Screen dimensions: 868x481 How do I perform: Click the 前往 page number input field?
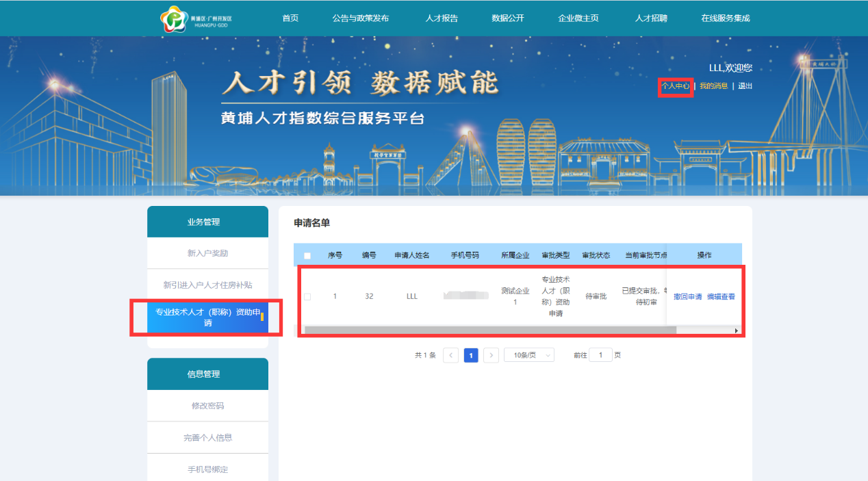click(x=600, y=355)
